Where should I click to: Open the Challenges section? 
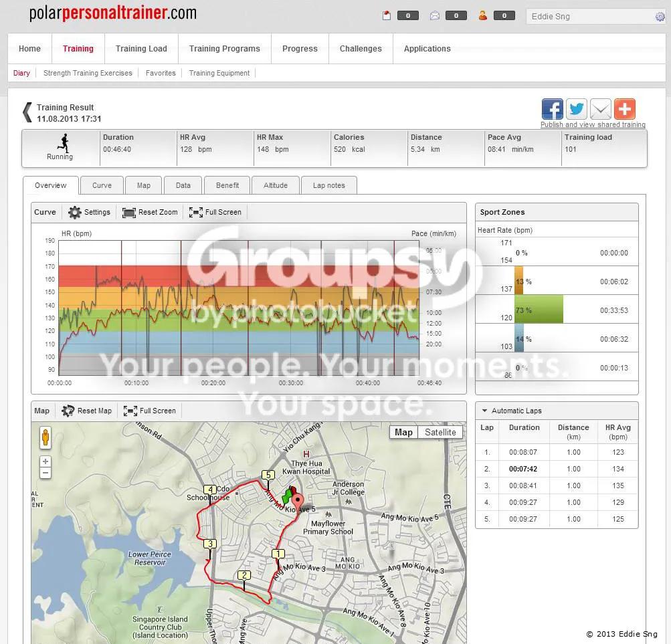tap(361, 49)
